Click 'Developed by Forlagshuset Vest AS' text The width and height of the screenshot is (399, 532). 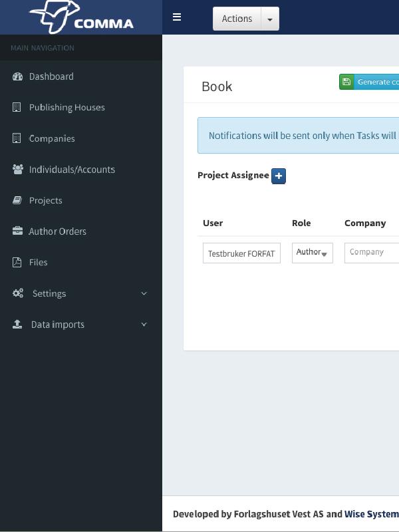(248, 514)
